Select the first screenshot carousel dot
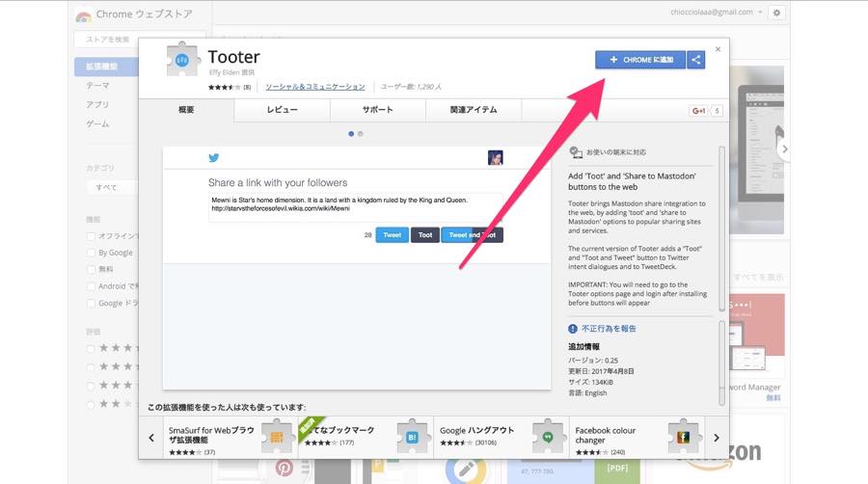Screen dimensions: 868x484 tap(351, 134)
